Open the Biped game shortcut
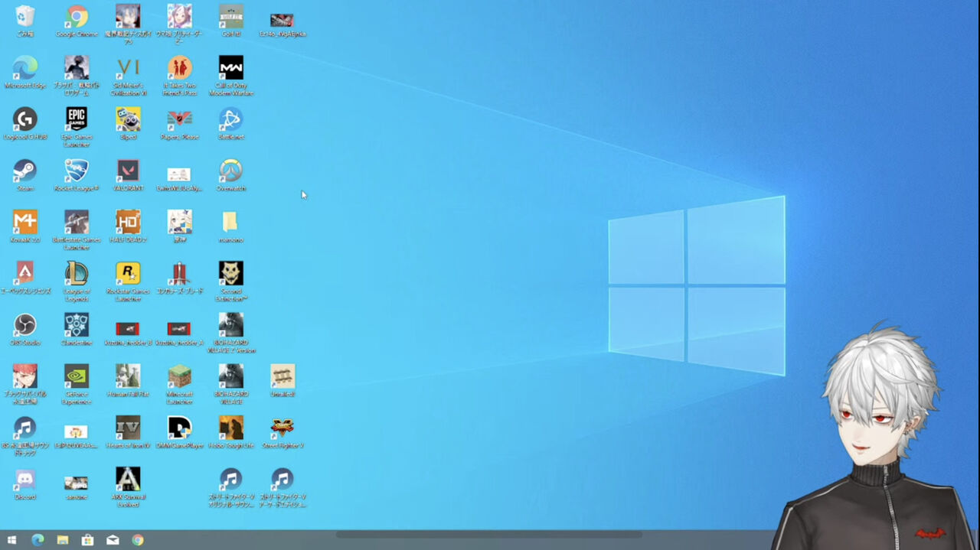The height and width of the screenshot is (550, 980). pyautogui.click(x=128, y=119)
